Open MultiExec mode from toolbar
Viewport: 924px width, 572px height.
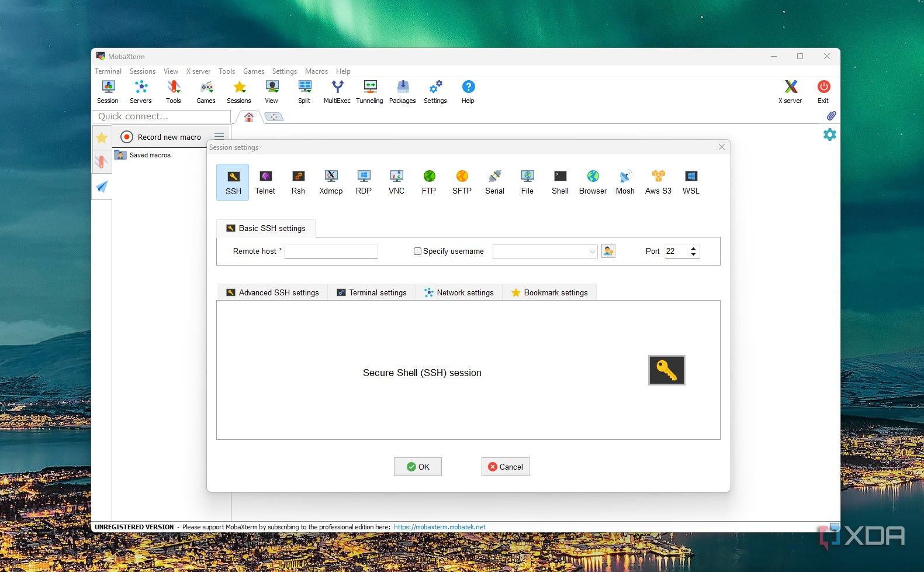point(337,92)
